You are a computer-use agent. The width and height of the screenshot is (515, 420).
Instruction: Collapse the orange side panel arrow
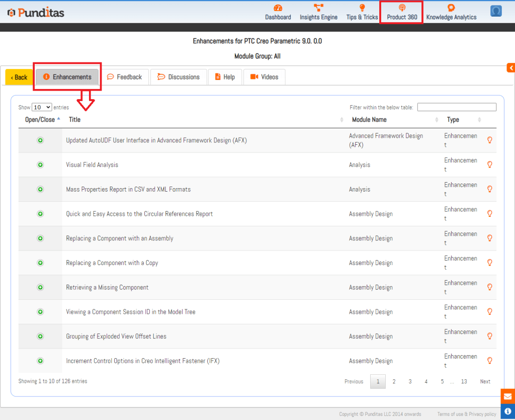pyautogui.click(x=510, y=68)
